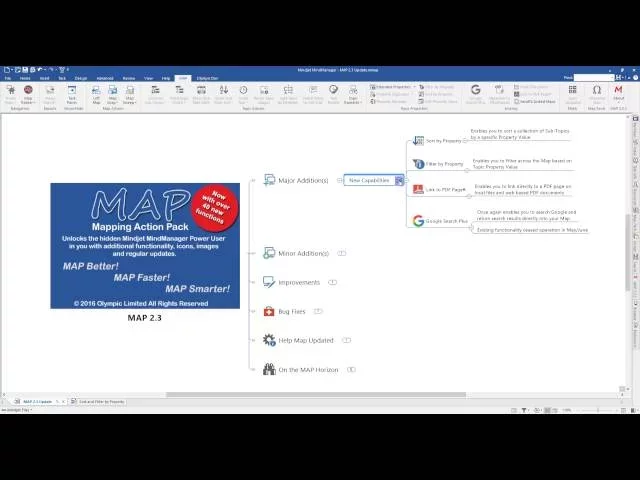Screen dimensions: 640x480
Task: Click the Link to PDF Page topic icon
Action: [418, 189]
